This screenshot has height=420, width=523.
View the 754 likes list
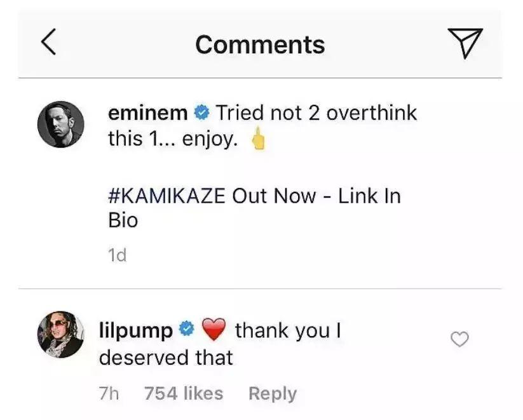point(184,393)
